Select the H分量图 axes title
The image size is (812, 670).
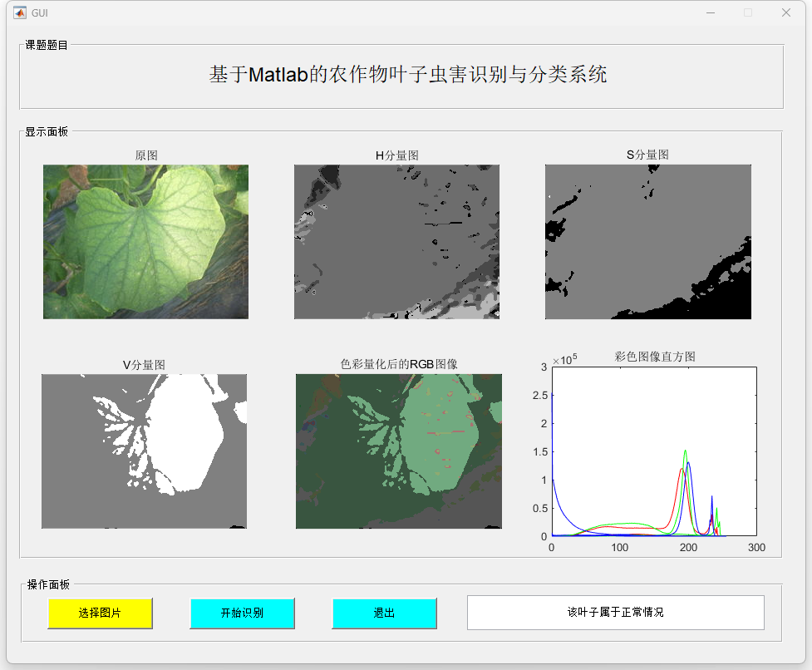(x=397, y=155)
